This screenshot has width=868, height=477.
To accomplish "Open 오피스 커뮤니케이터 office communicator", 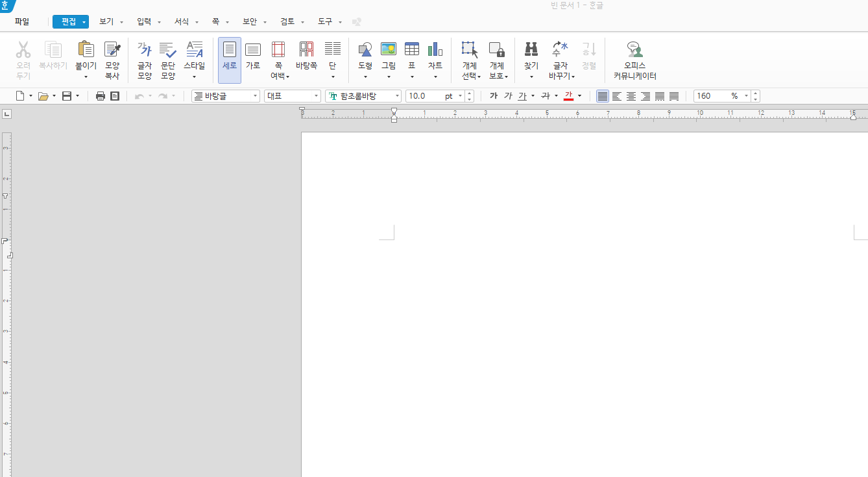I will tap(635, 60).
